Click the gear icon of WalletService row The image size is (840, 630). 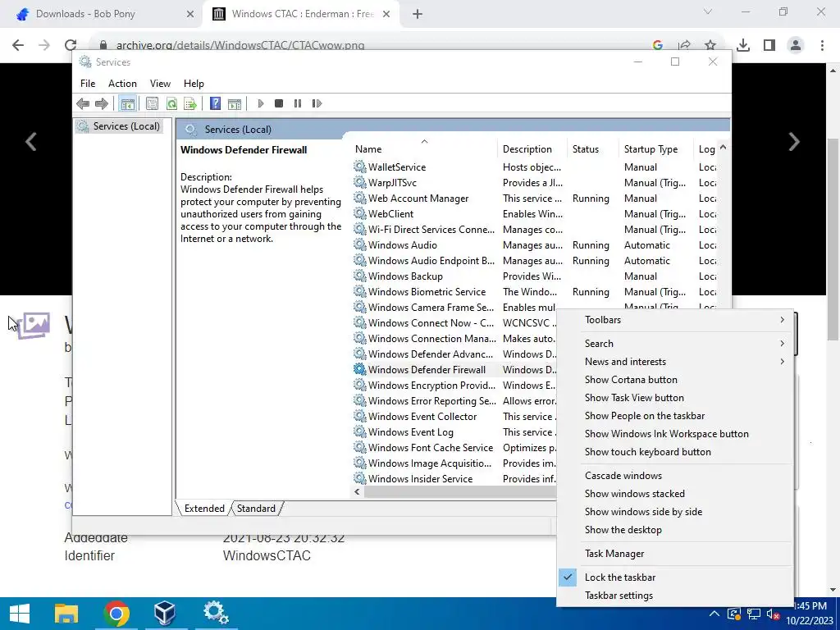(360, 167)
